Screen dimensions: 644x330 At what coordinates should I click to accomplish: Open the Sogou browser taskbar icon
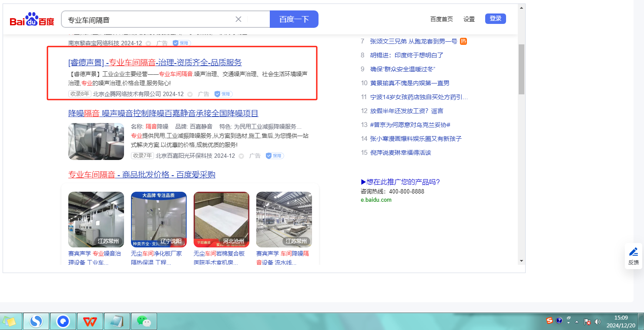coord(37,322)
